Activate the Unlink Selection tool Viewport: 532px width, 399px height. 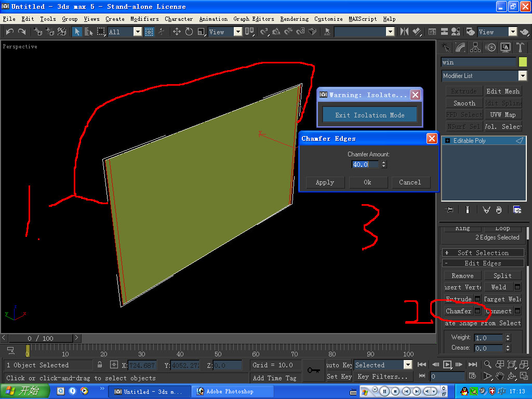click(x=50, y=32)
